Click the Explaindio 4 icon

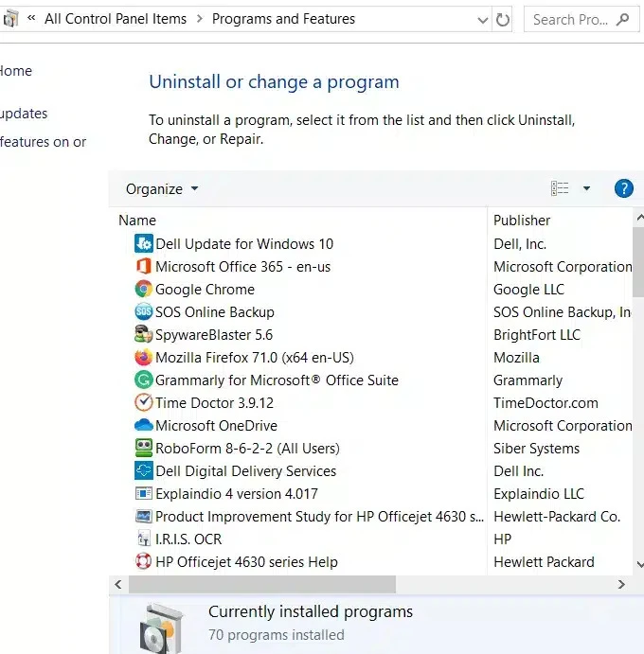144,493
